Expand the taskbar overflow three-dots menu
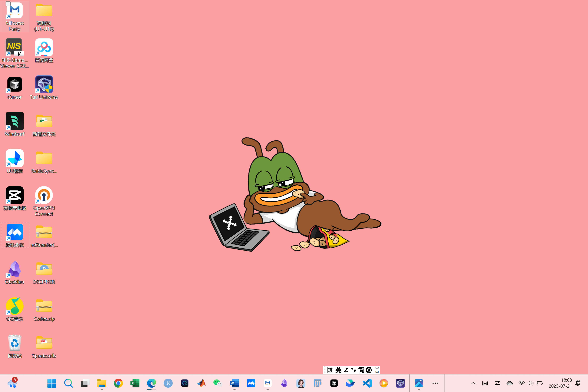Screen dimensions: 588x392 (435, 383)
